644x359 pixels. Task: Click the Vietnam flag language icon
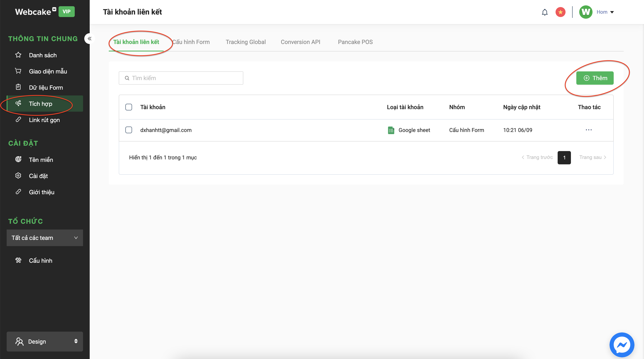point(560,12)
